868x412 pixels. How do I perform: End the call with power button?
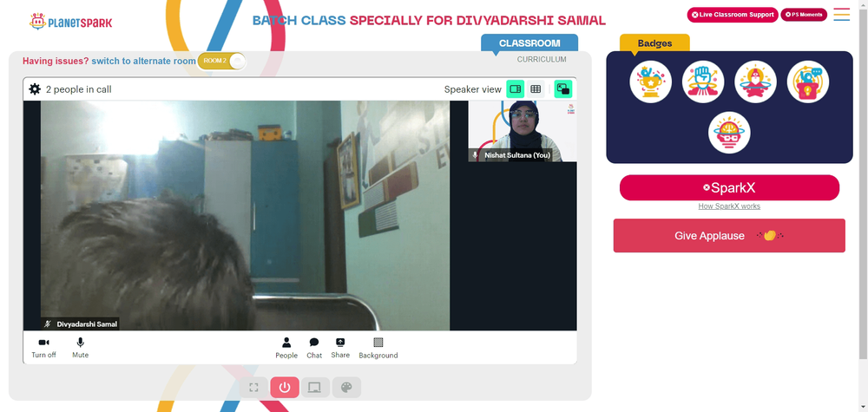click(x=285, y=387)
